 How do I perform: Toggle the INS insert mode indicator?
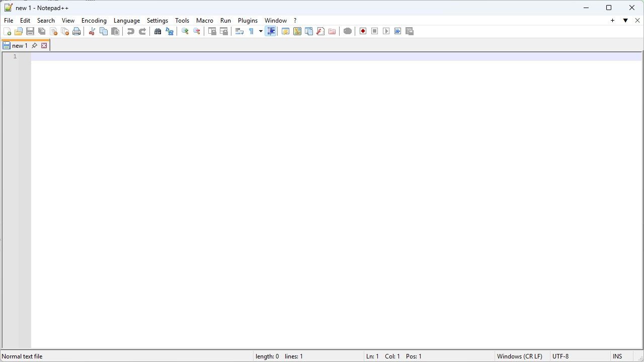(617, 356)
